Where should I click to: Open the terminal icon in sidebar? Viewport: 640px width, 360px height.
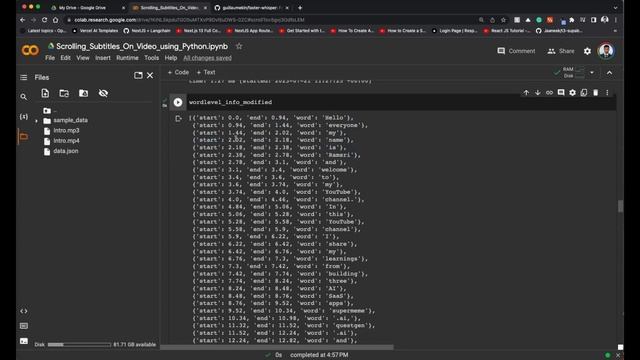point(24,341)
